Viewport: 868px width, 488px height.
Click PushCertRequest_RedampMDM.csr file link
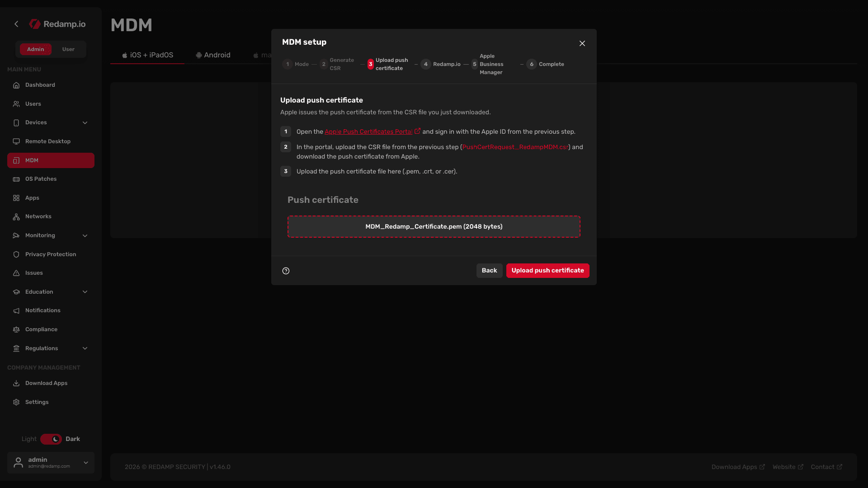[515, 147]
